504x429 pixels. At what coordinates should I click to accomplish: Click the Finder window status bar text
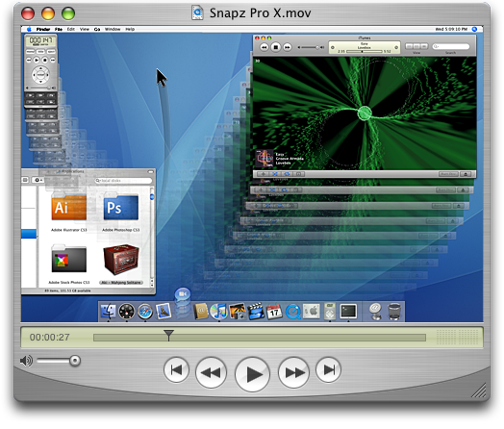(x=68, y=291)
